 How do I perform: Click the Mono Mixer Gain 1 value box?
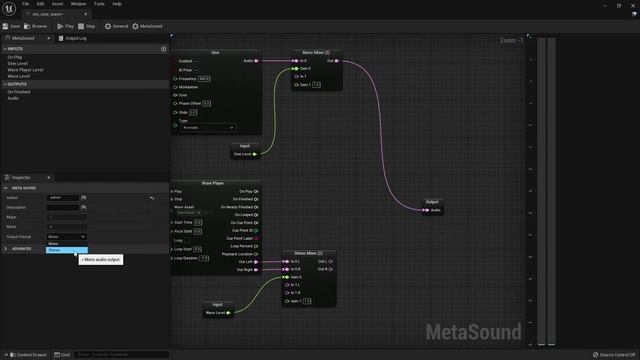point(316,85)
